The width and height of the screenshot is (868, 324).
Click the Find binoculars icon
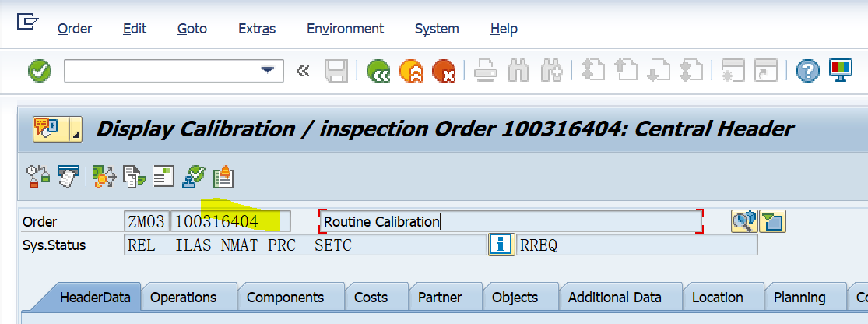tap(518, 71)
